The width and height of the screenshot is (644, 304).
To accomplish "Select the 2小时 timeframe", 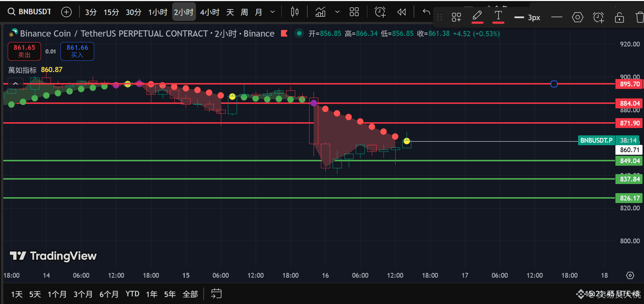I will pos(184,12).
